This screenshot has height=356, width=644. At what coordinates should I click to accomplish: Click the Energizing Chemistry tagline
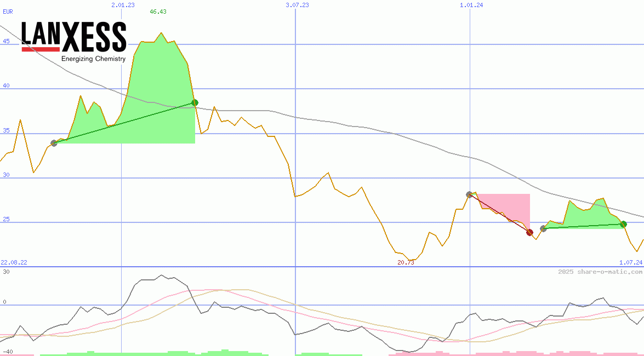coord(94,59)
